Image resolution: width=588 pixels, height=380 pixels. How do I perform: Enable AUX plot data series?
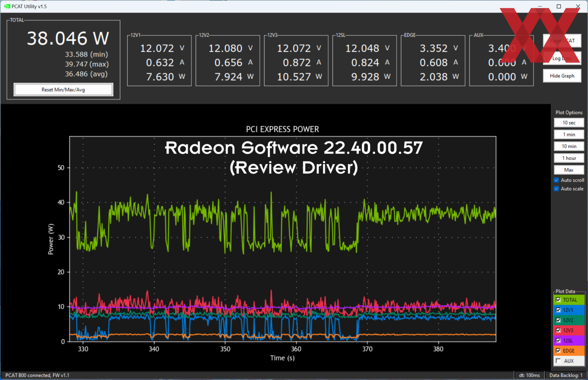[558, 361]
